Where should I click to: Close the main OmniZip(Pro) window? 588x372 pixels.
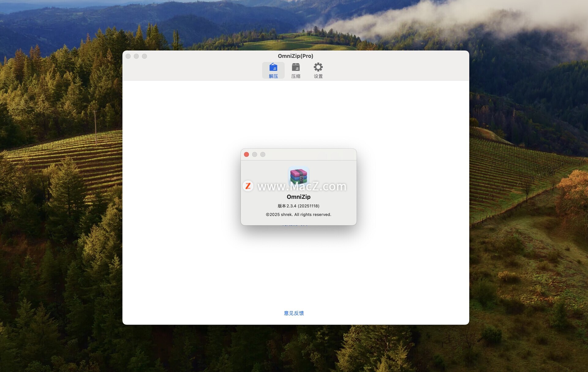[128, 56]
